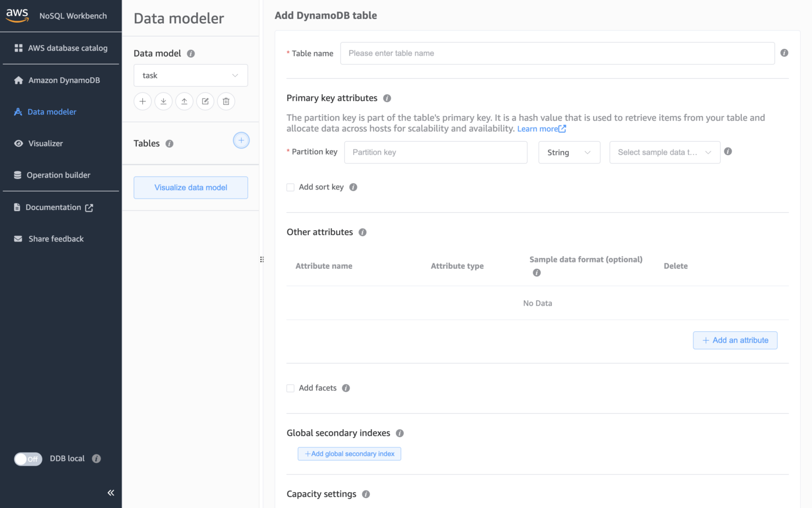Open Documentation from the sidebar

tap(53, 207)
